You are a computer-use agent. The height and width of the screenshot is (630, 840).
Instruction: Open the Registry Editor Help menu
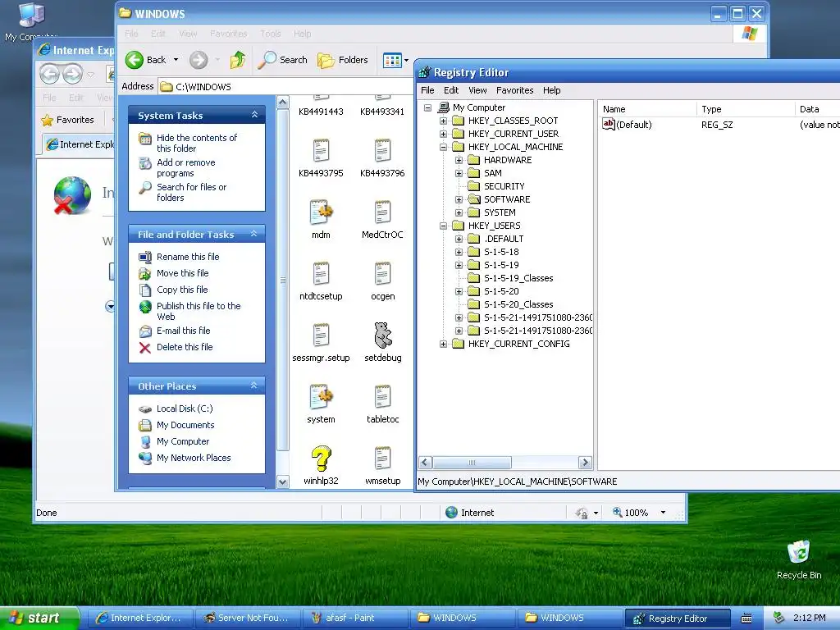(x=551, y=90)
